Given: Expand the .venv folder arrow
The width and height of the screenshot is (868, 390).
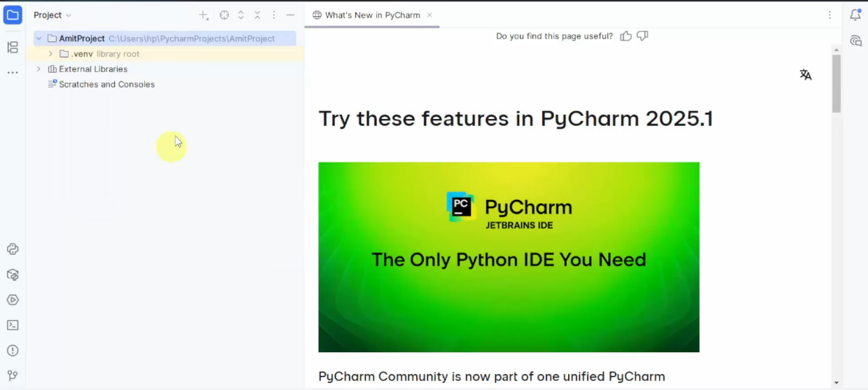Looking at the screenshot, I should (50, 54).
